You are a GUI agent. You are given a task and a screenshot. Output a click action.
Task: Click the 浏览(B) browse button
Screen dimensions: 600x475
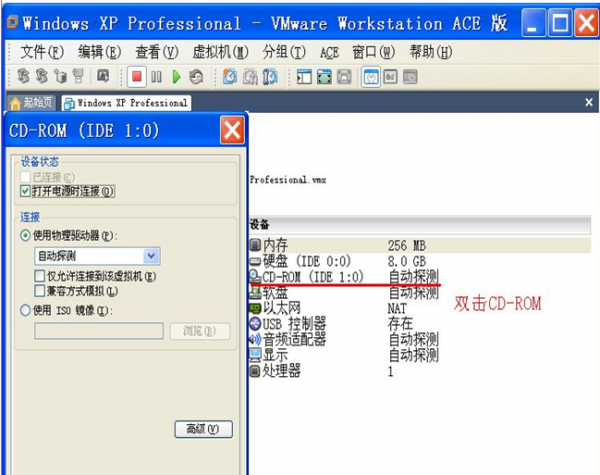(x=200, y=331)
